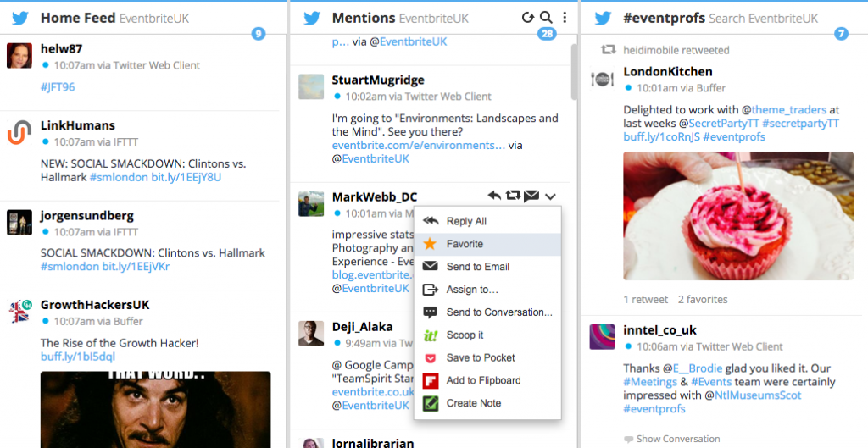868x448 pixels.
Task: Open buff.ly/1coRnJS link
Action: [661, 136]
